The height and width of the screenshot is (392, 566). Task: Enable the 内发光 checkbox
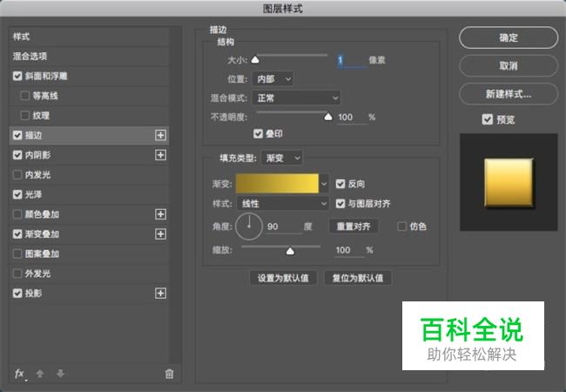[x=17, y=175]
